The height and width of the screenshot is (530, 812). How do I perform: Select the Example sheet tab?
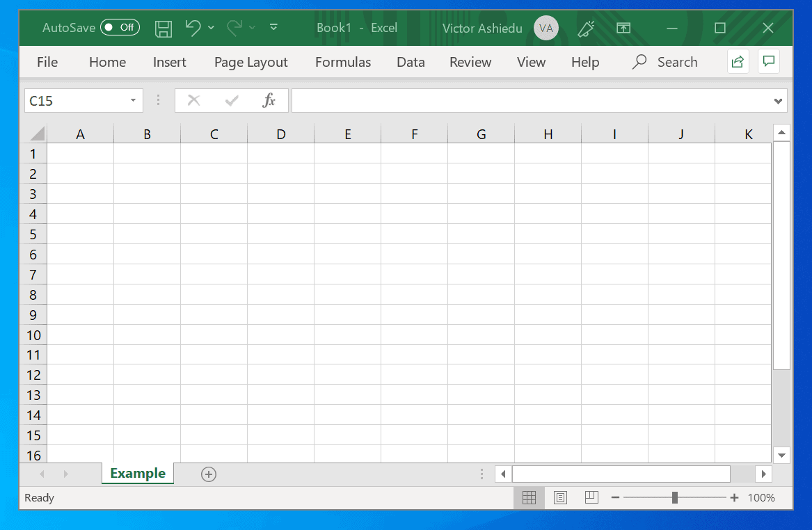pyautogui.click(x=137, y=474)
